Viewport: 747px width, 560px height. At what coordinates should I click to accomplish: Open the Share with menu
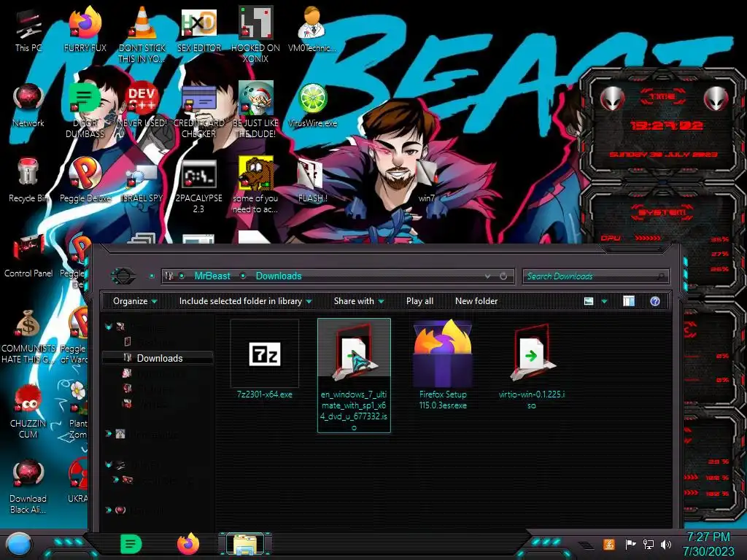point(359,301)
